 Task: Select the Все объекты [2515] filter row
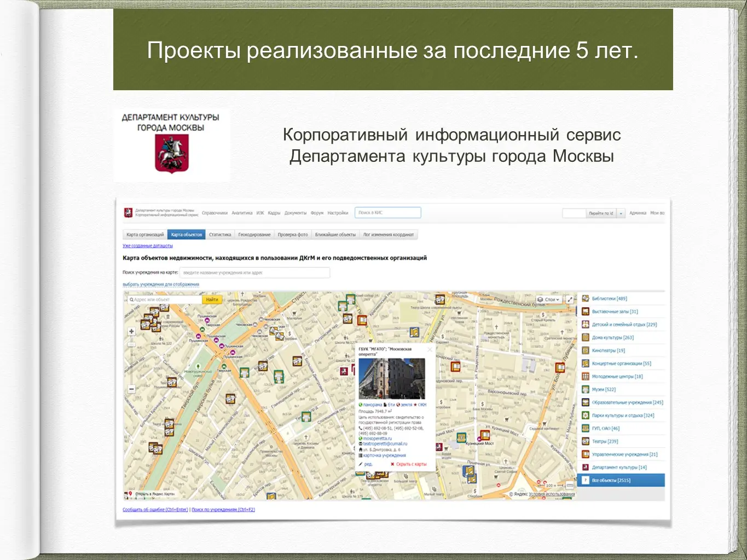click(621, 480)
